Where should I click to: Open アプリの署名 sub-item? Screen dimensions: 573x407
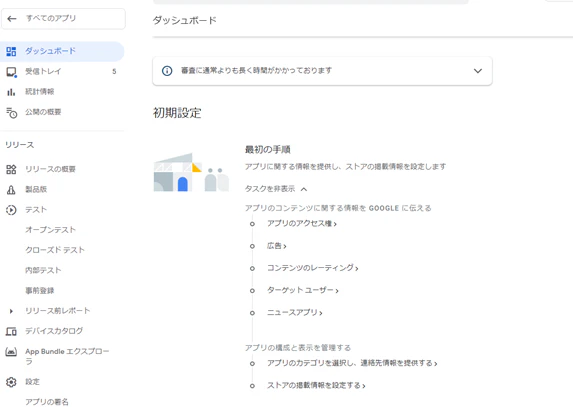[47, 402]
